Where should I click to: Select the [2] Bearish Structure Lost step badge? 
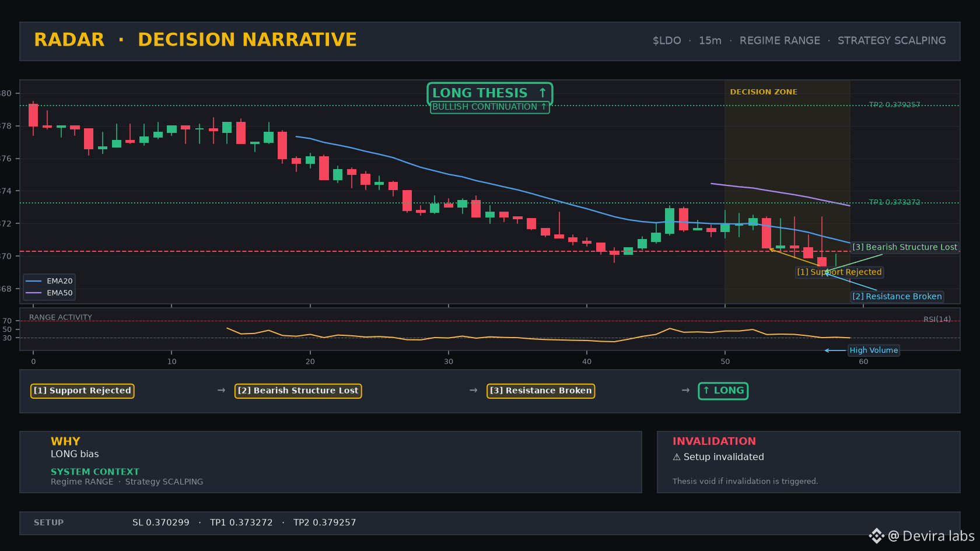tap(298, 391)
